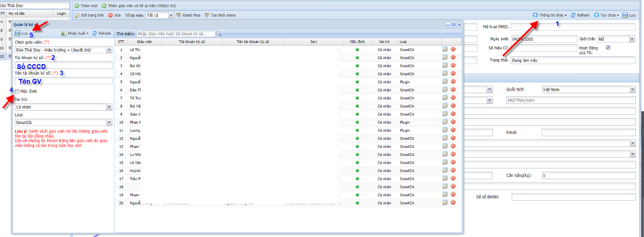Click the Tài khoản ký số input field
Viewport: 644px width, 237px height.
click(x=63, y=65)
